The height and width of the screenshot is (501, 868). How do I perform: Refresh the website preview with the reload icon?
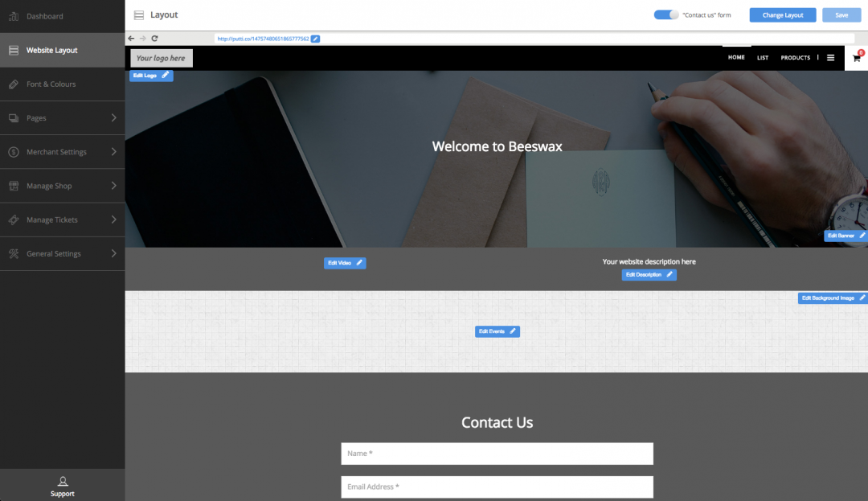(155, 38)
